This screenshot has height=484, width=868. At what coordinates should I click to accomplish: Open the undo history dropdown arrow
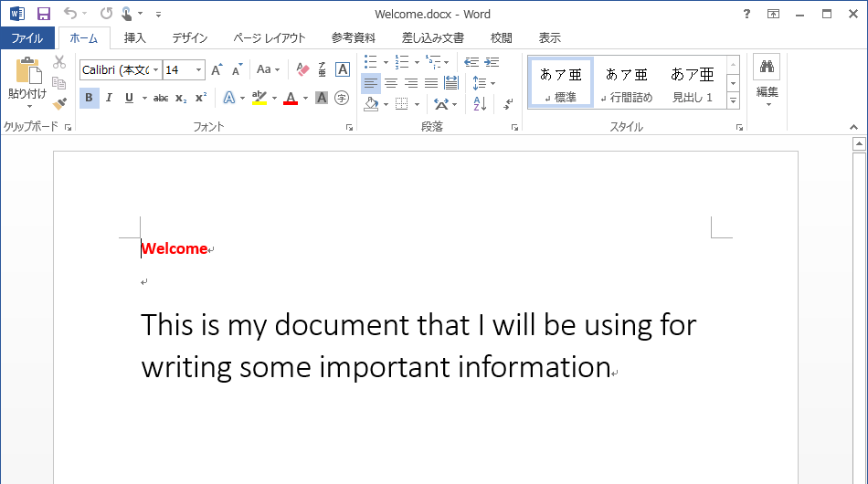coord(85,14)
